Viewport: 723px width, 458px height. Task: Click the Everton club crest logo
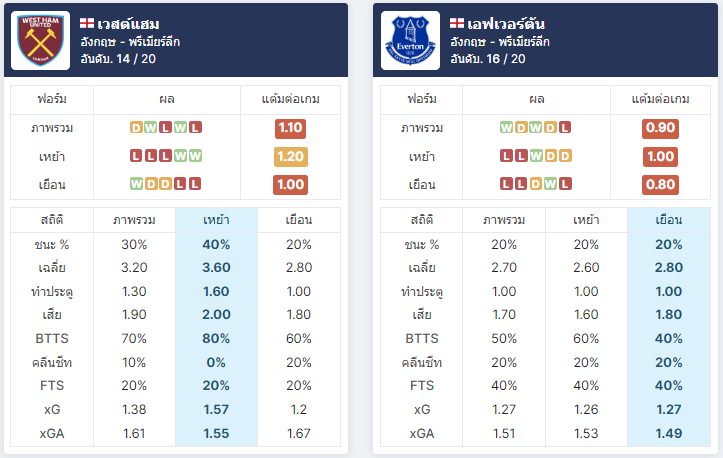(x=410, y=41)
